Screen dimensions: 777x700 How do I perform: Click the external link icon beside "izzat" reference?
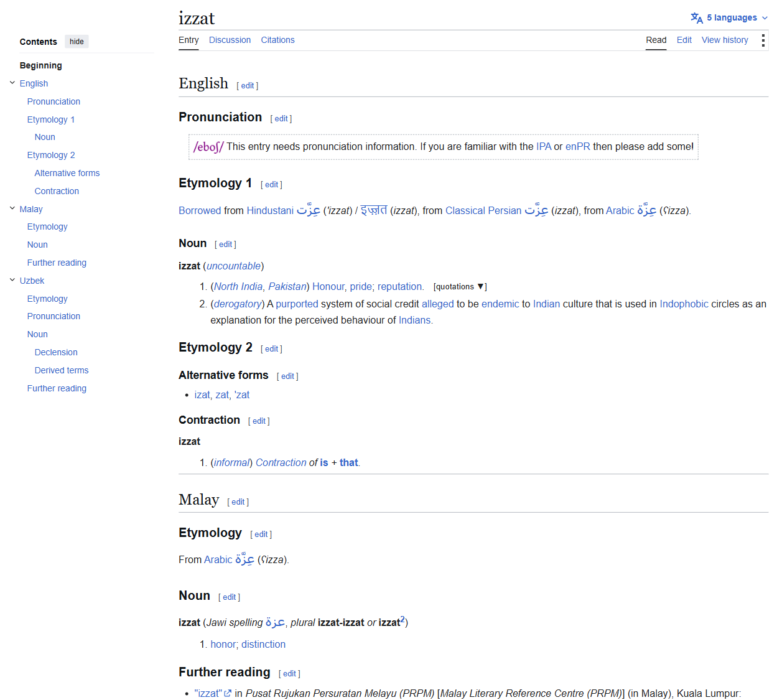(x=228, y=693)
